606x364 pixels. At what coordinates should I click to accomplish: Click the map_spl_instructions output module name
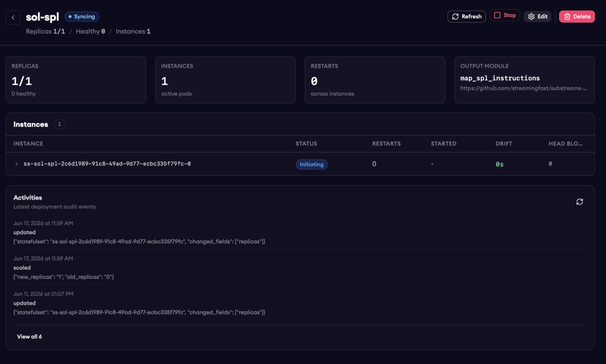pyautogui.click(x=500, y=78)
